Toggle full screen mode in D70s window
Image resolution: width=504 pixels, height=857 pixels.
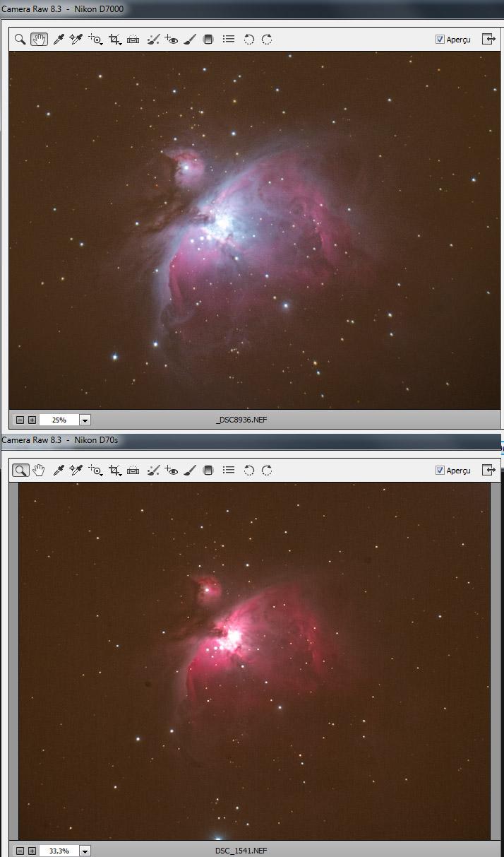pos(488,469)
